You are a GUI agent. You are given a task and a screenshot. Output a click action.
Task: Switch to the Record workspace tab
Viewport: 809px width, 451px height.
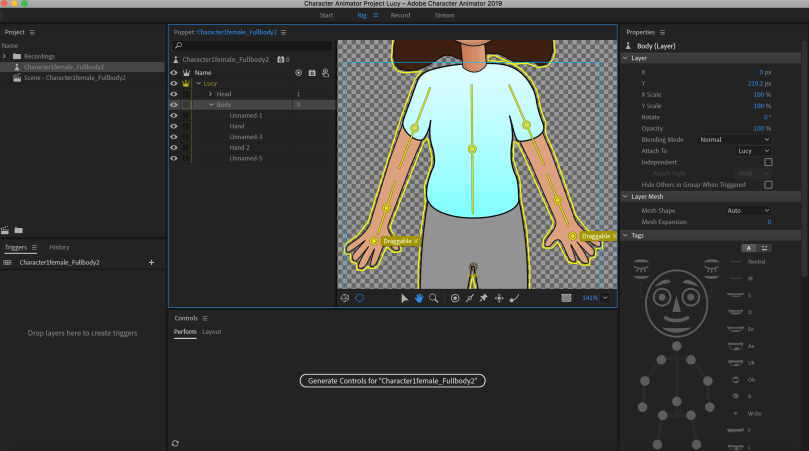coord(400,16)
